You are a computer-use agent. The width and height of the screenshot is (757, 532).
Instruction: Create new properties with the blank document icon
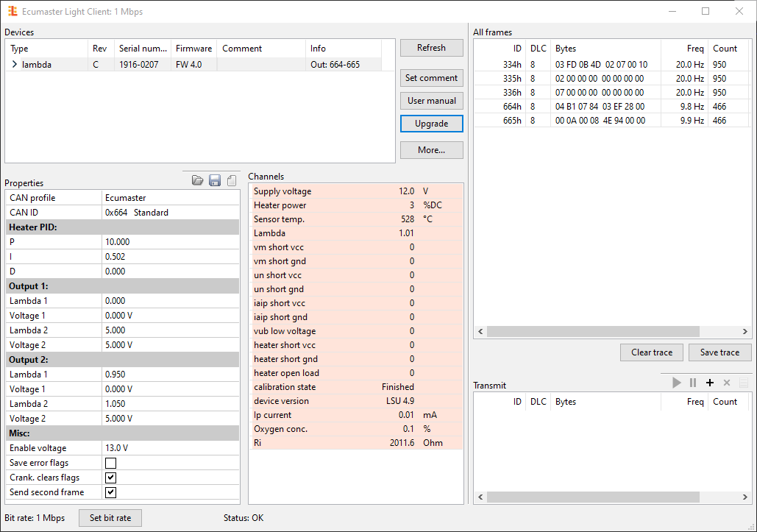[x=230, y=180]
